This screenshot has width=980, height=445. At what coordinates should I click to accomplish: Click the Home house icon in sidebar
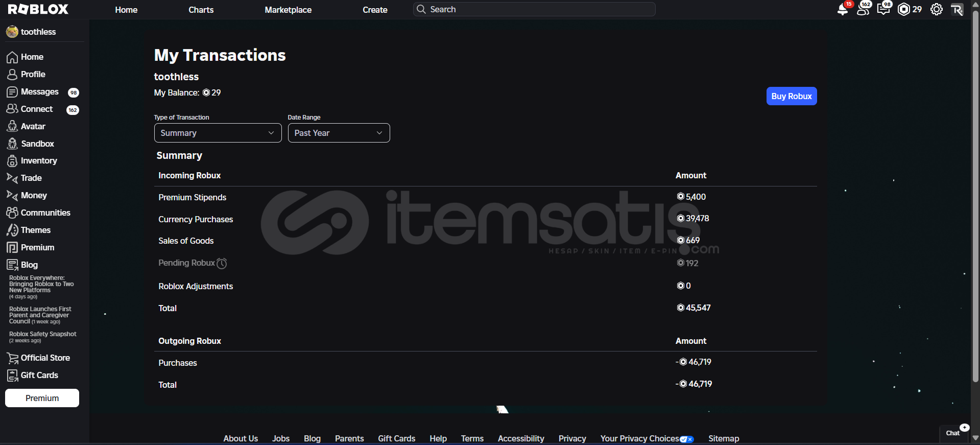[x=12, y=57]
